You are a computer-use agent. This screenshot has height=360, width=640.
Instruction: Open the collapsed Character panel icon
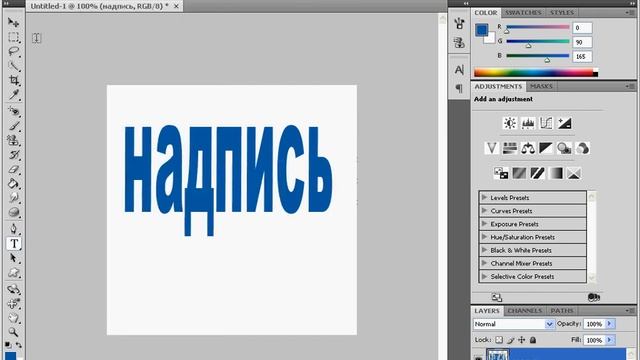pos(459,70)
